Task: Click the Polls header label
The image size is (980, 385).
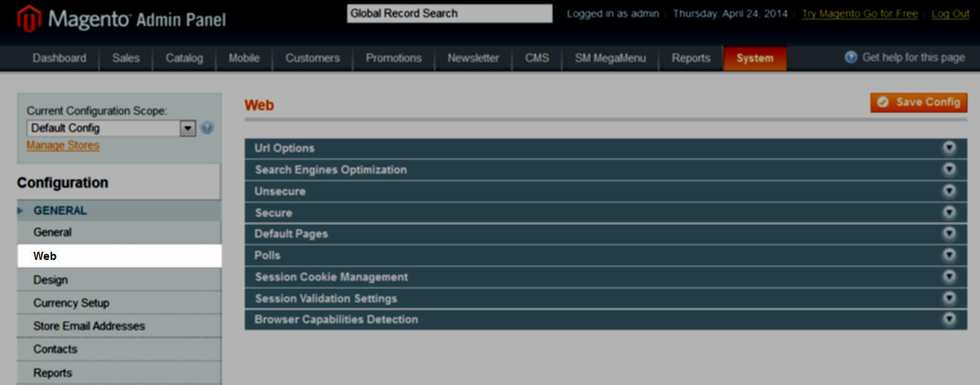Action: [267, 255]
